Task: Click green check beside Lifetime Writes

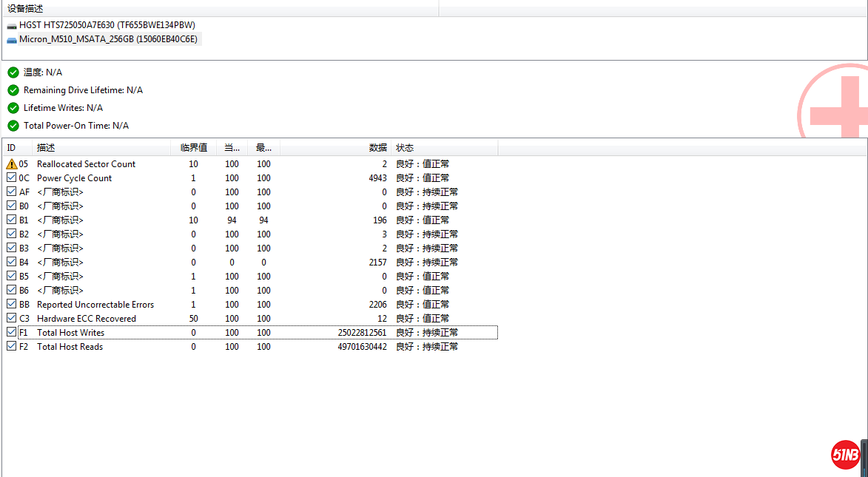Action: [13, 108]
